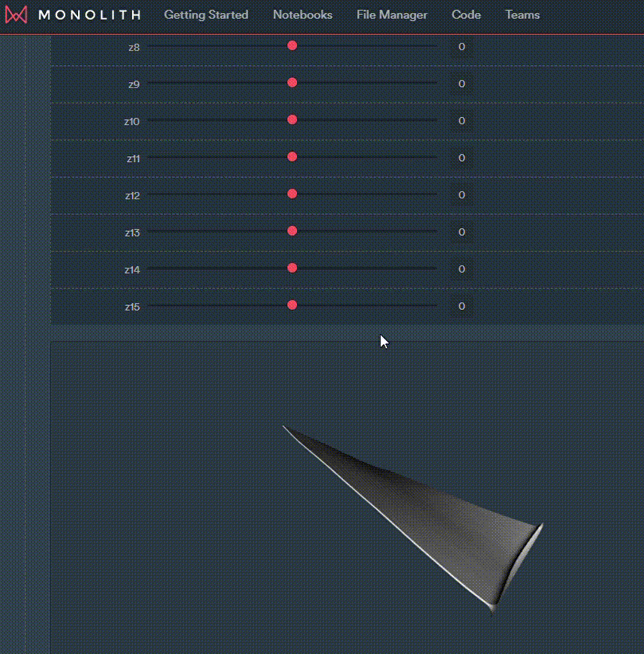Screen dimensions: 644x654
Task: Go to the Code section
Action: click(466, 14)
